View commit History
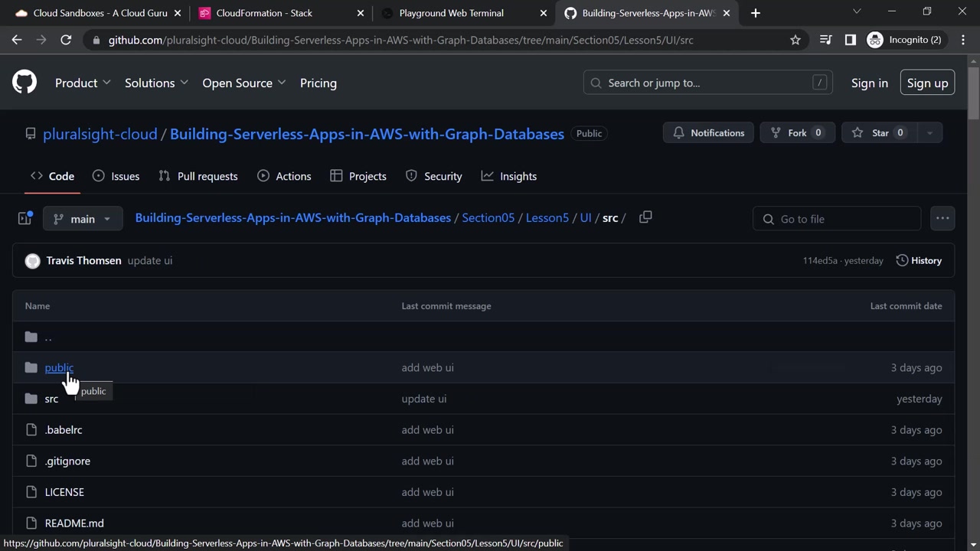 coord(919,261)
